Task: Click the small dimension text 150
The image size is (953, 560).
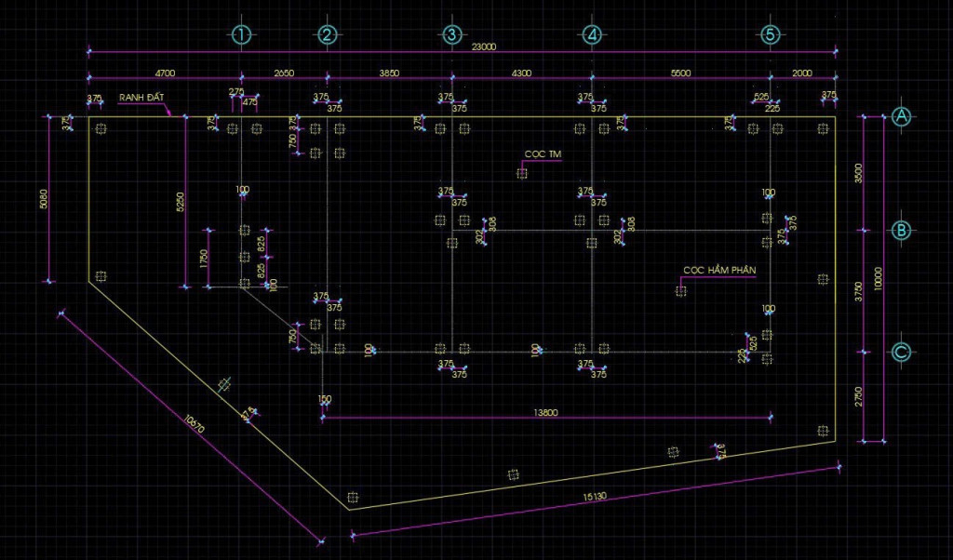Action: pos(325,399)
